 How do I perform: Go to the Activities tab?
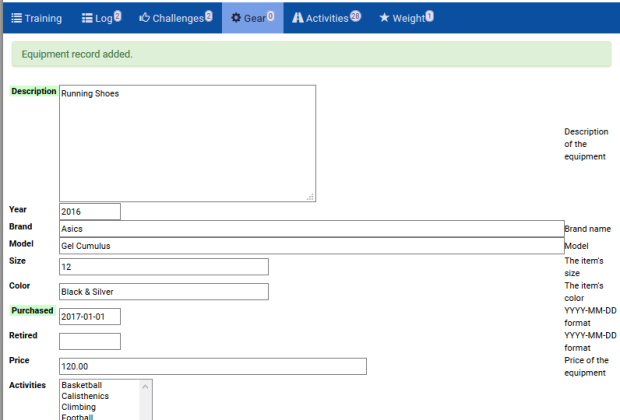coord(326,17)
